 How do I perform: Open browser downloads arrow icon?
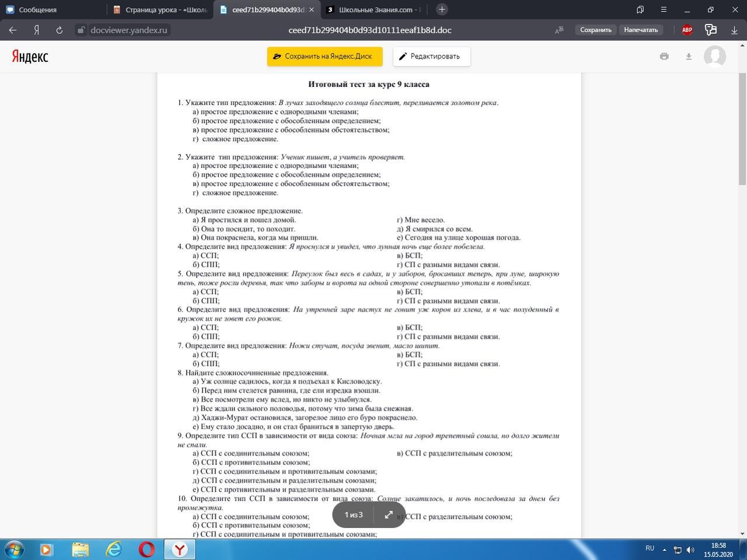734,30
